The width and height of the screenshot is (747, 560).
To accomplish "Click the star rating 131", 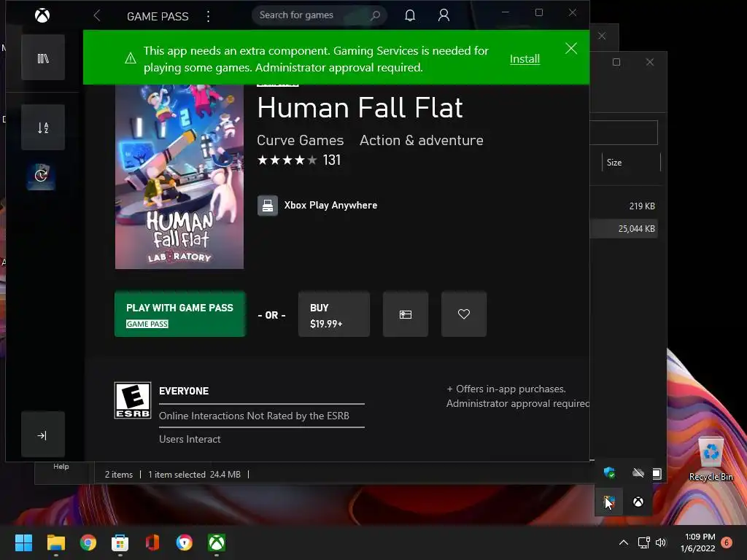I will tap(298, 160).
